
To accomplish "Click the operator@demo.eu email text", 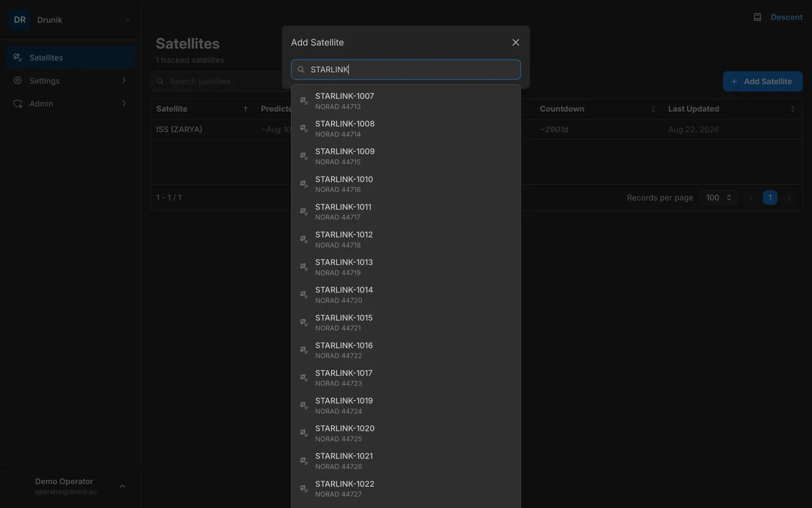I will 66,492.
